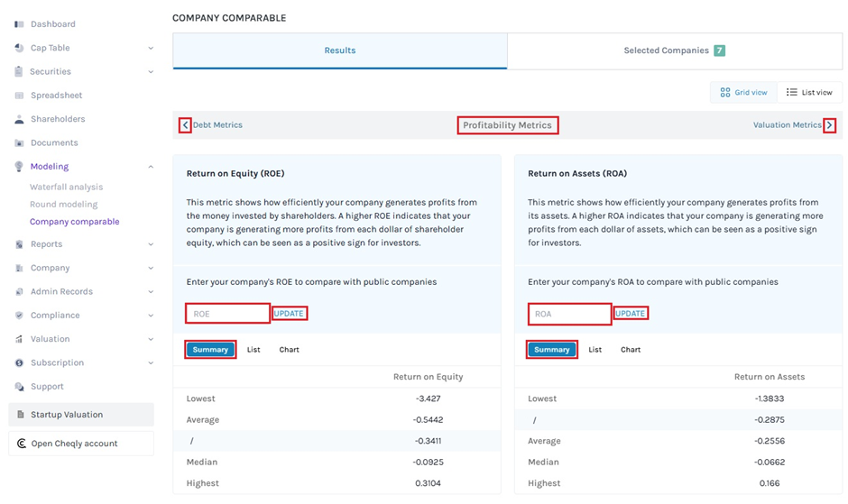Viewport: 848px width, 504px height.
Task: Select Summary tab under Return on Equity
Action: pyautogui.click(x=210, y=349)
